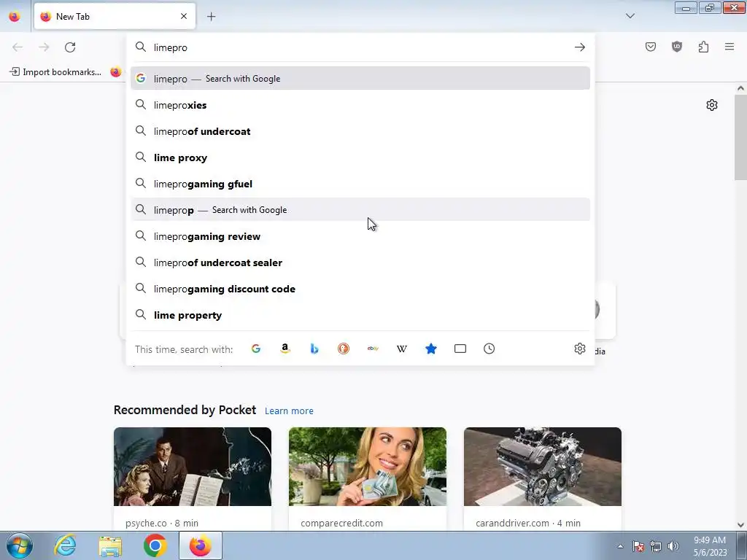Search this time with eBay icon

373,349
